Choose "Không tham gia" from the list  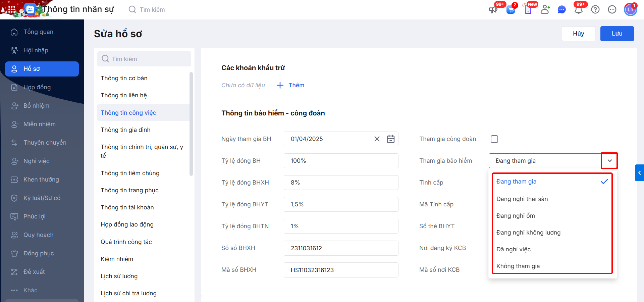click(518, 266)
